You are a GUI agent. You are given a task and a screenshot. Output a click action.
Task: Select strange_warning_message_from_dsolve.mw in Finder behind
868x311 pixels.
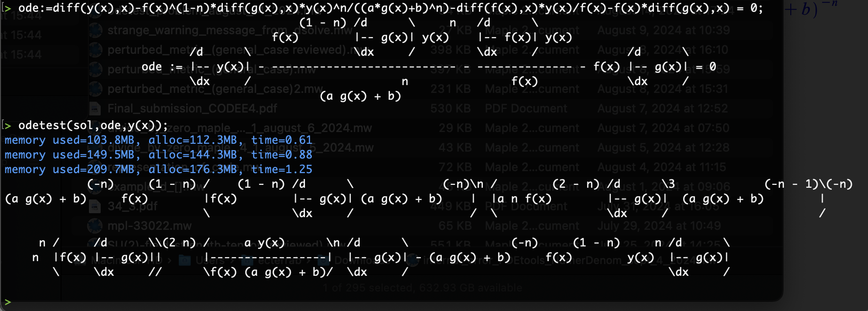tap(230, 30)
